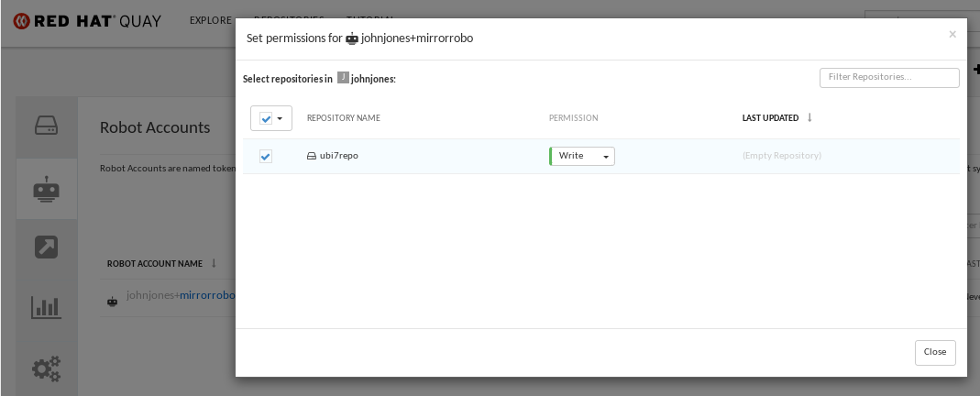Expand the Write permission dropdown

582,156
